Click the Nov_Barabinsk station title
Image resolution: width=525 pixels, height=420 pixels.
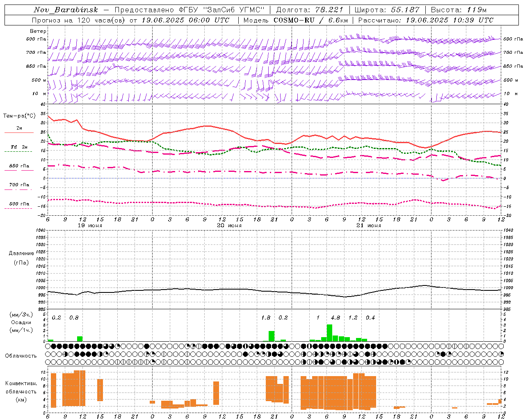click(x=66, y=10)
